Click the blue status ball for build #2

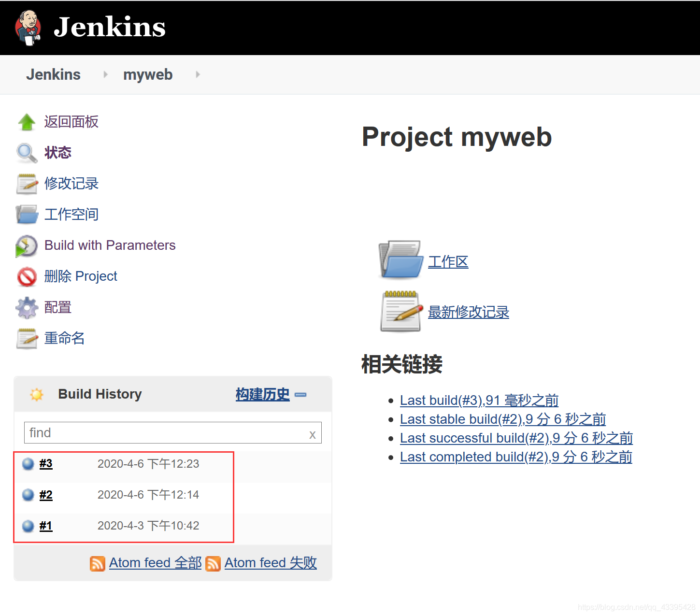pyautogui.click(x=29, y=495)
